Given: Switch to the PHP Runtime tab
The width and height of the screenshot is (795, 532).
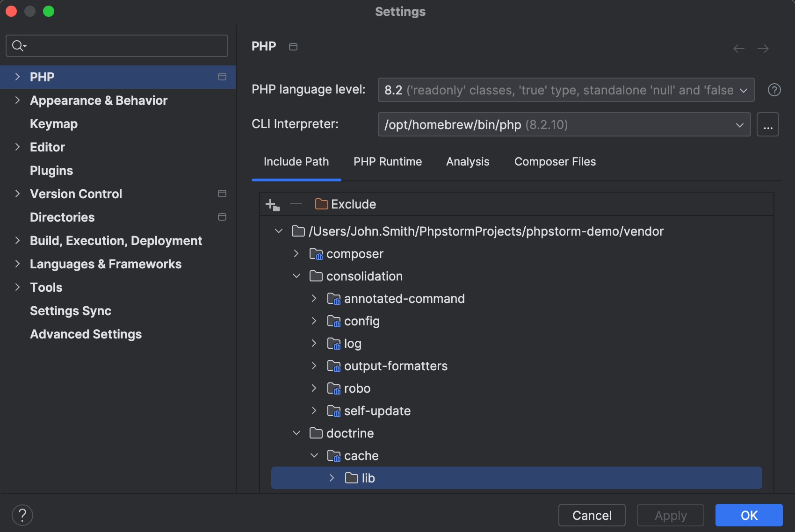Looking at the screenshot, I should 387,162.
